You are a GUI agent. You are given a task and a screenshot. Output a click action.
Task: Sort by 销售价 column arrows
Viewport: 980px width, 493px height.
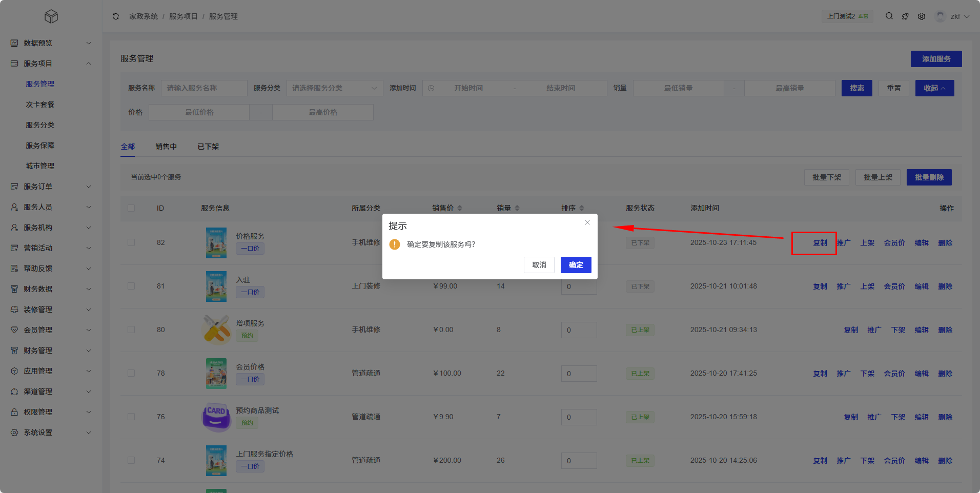point(460,208)
